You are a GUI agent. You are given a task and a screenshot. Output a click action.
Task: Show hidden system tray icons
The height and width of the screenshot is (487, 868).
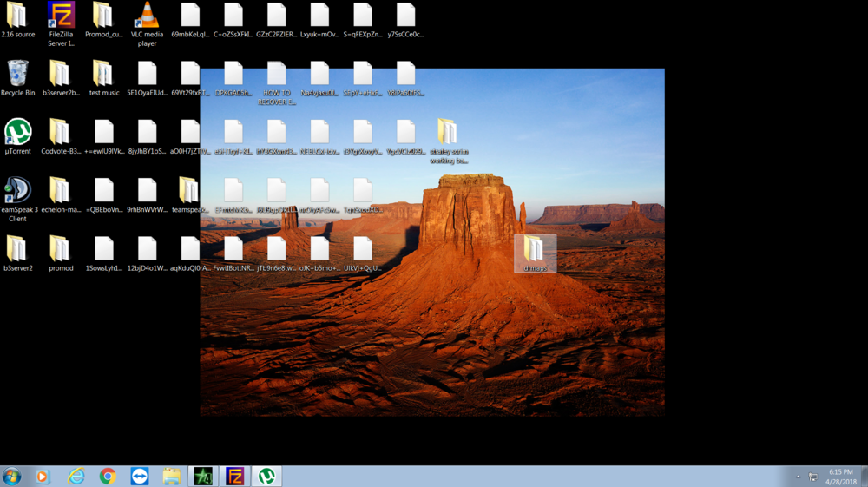point(799,477)
